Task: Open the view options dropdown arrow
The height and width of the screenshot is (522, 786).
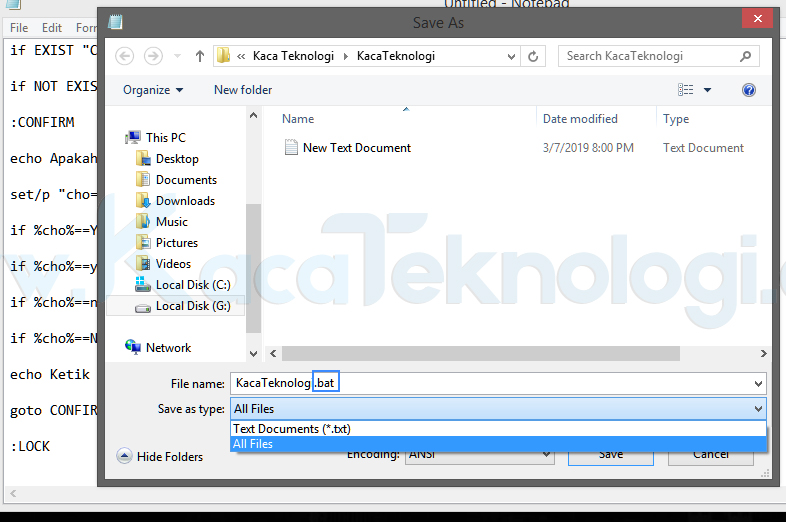Action: click(707, 90)
